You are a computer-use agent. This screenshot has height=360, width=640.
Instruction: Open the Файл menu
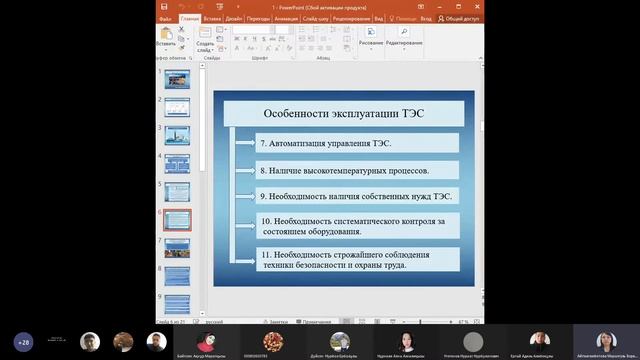click(x=165, y=19)
